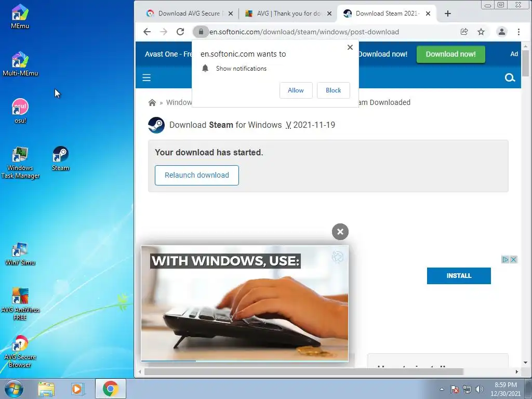Launch AVG AntiVirus FREE desktop icon

coord(20,304)
